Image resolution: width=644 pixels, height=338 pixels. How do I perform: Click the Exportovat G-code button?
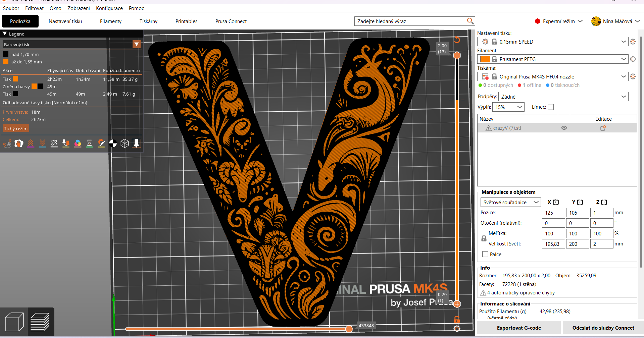pyautogui.click(x=519, y=328)
